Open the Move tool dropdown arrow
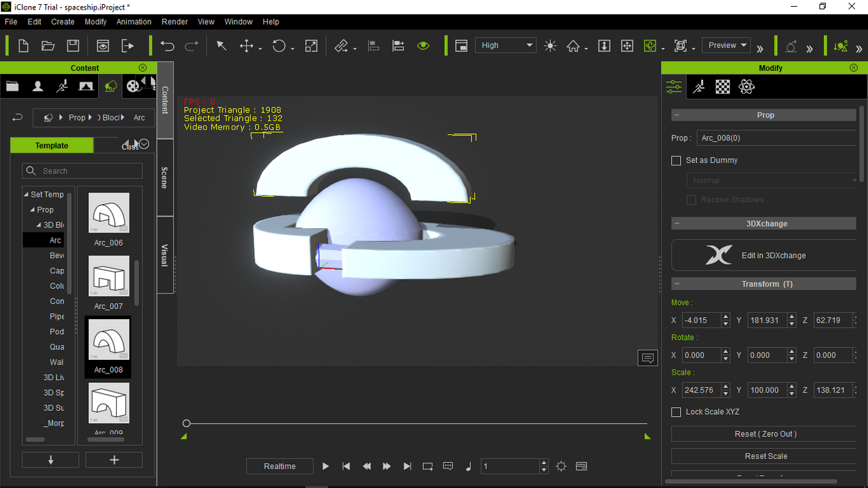 pyautogui.click(x=260, y=48)
